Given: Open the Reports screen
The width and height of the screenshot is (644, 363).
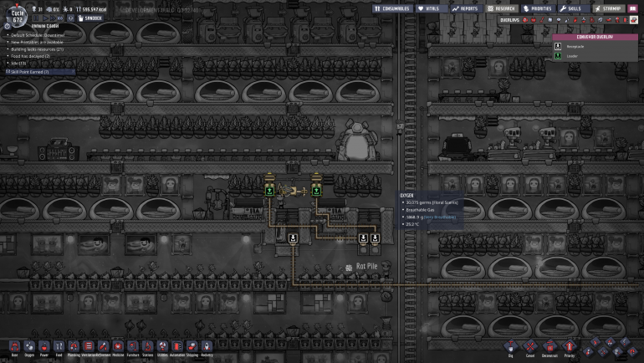Looking at the screenshot, I should [x=465, y=8].
